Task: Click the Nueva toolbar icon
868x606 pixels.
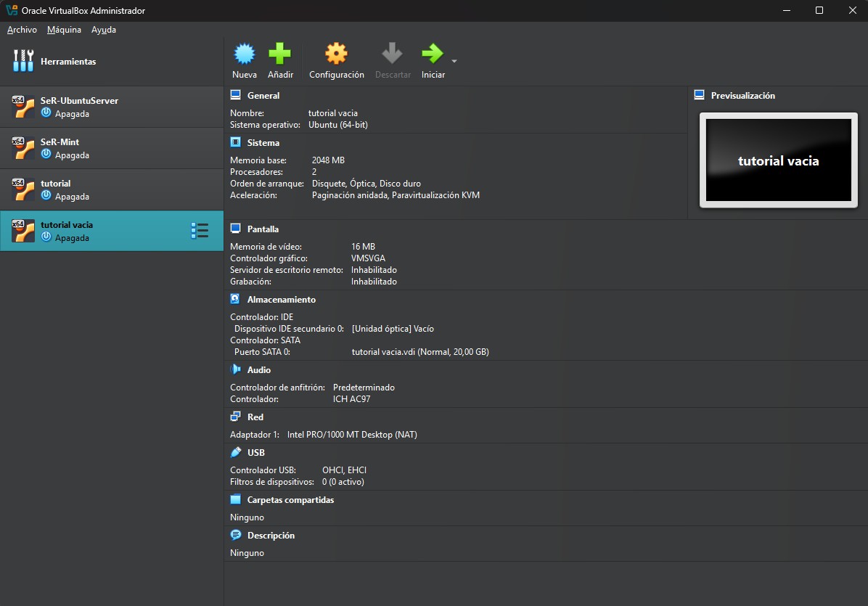Action: (x=244, y=54)
